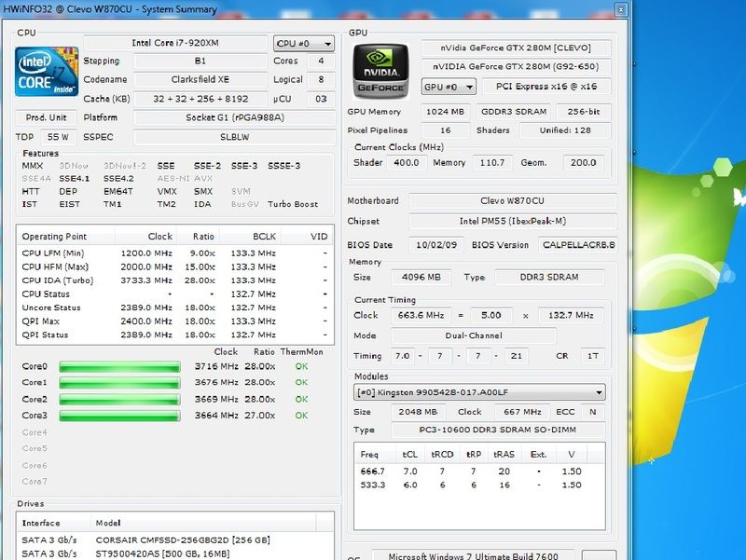Click the VID column header
This screenshot has height=560, width=746.
click(x=307, y=237)
